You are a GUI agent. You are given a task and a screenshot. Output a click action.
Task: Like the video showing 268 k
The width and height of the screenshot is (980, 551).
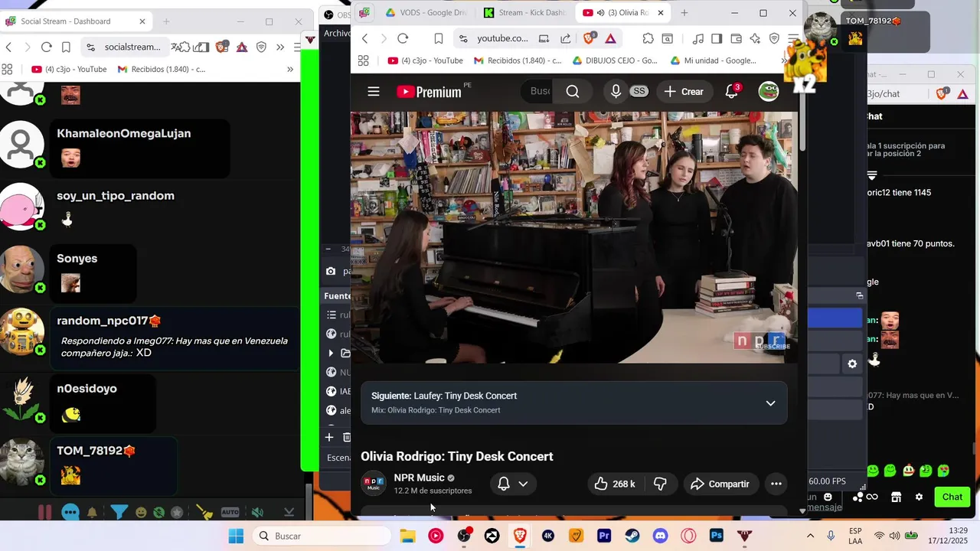pyautogui.click(x=615, y=484)
